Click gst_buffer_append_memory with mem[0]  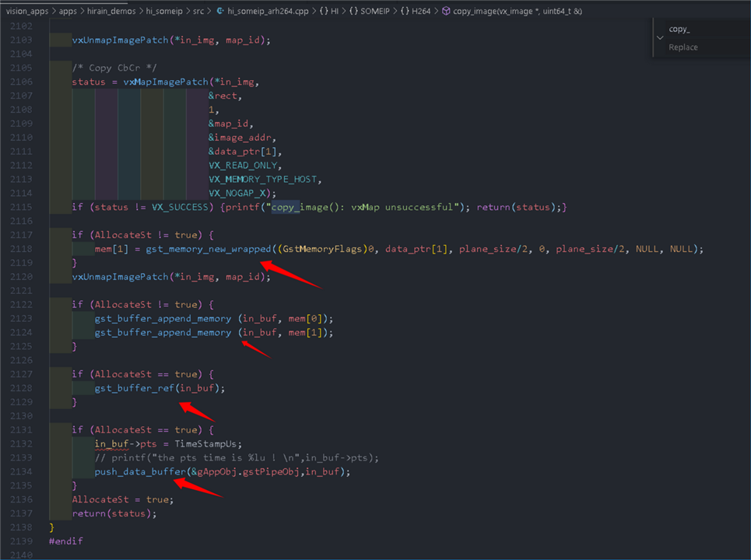[163, 318]
